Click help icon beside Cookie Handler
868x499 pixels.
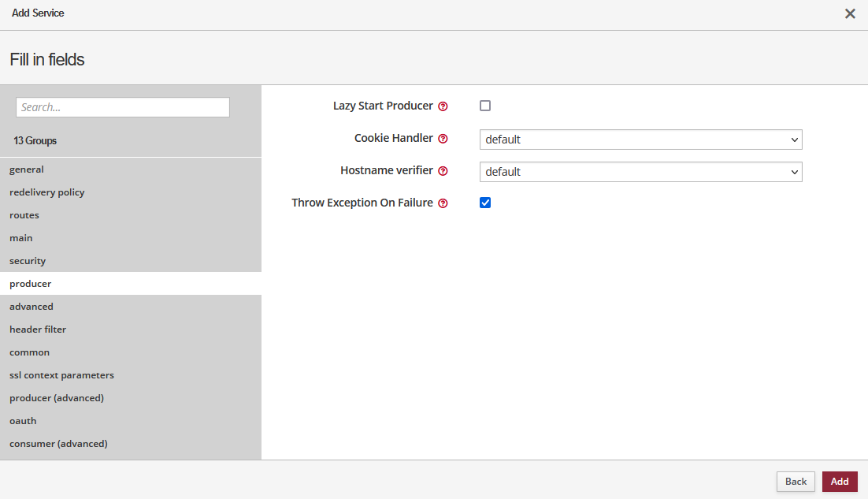(443, 139)
